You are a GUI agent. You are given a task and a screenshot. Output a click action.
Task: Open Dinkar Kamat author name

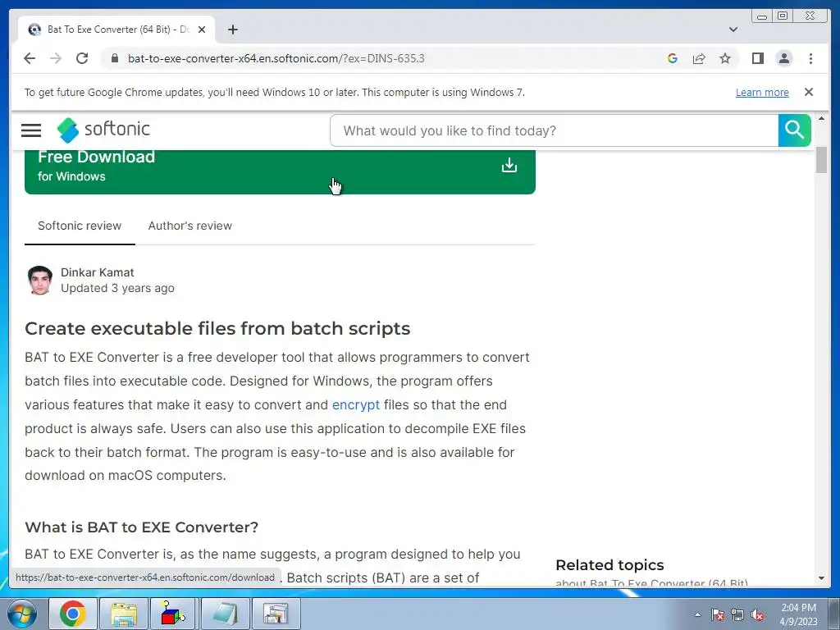click(x=97, y=272)
